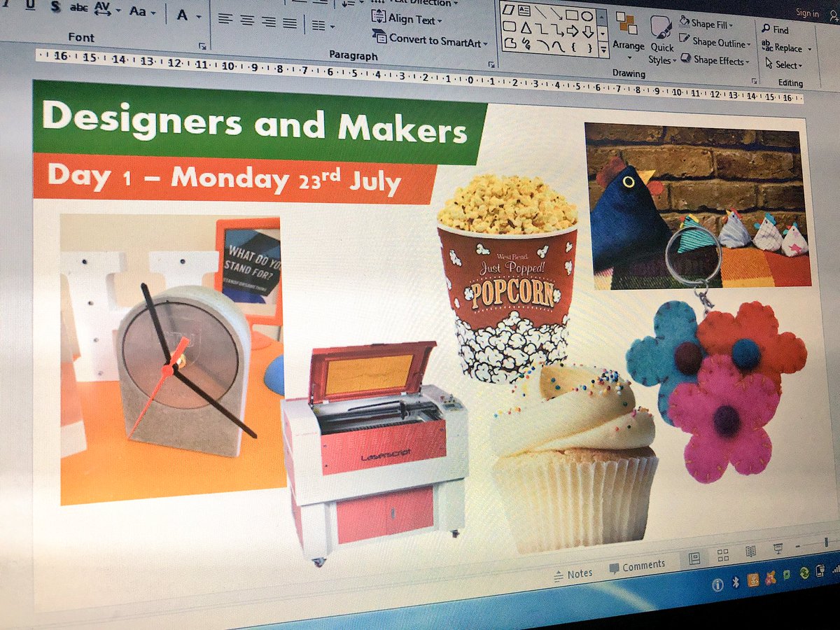Select the right block arrow shape

pyautogui.click(x=573, y=31)
